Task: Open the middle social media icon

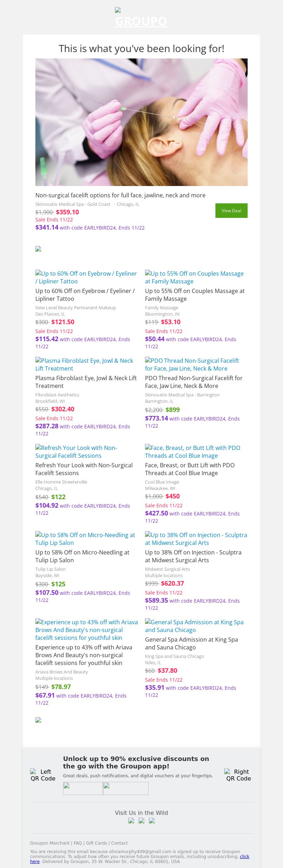Action: tap(141, 821)
